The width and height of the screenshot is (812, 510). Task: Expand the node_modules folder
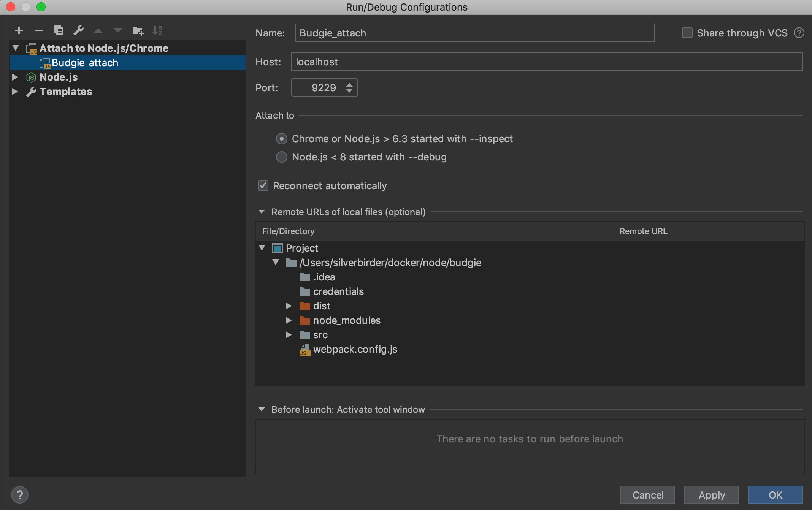coord(289,320)
